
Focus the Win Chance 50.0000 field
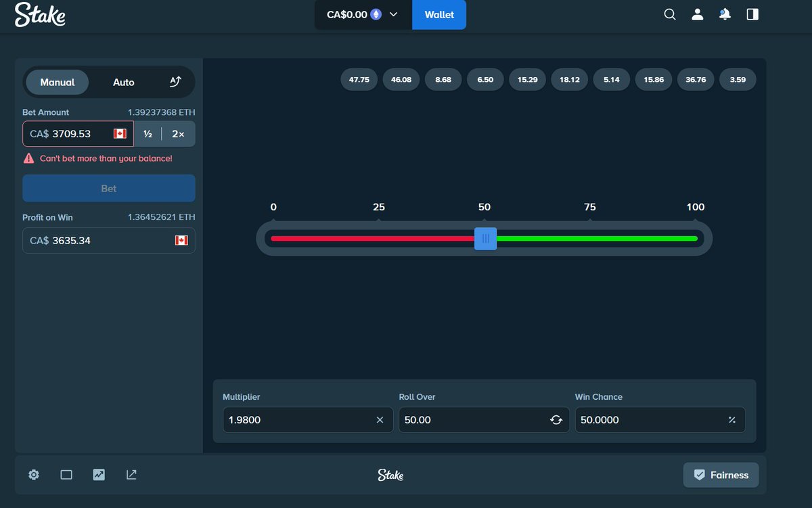coord(660,420)
